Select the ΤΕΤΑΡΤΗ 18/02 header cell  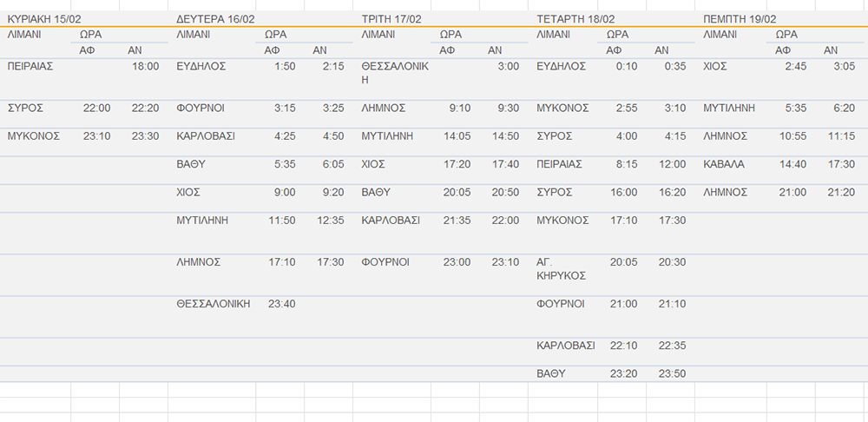tap(575, 19)
